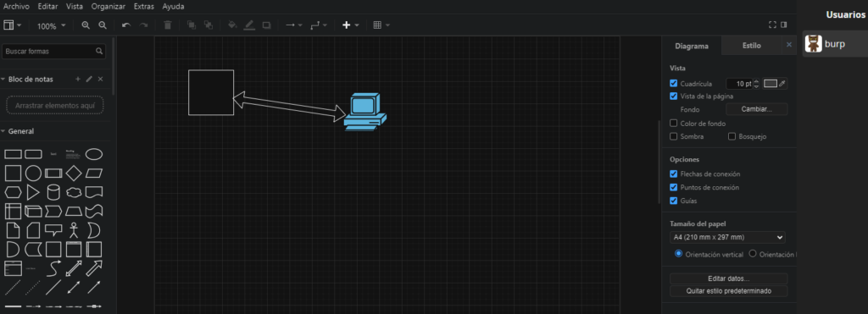Select the actor stick figure shape
The image size is (868, 314).
click(x=74, y=230)
